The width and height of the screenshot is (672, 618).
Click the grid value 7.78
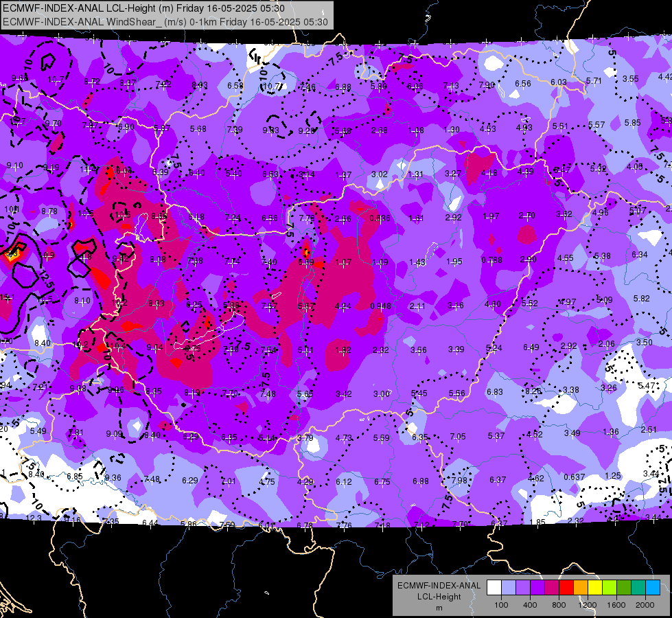point(307,218)
